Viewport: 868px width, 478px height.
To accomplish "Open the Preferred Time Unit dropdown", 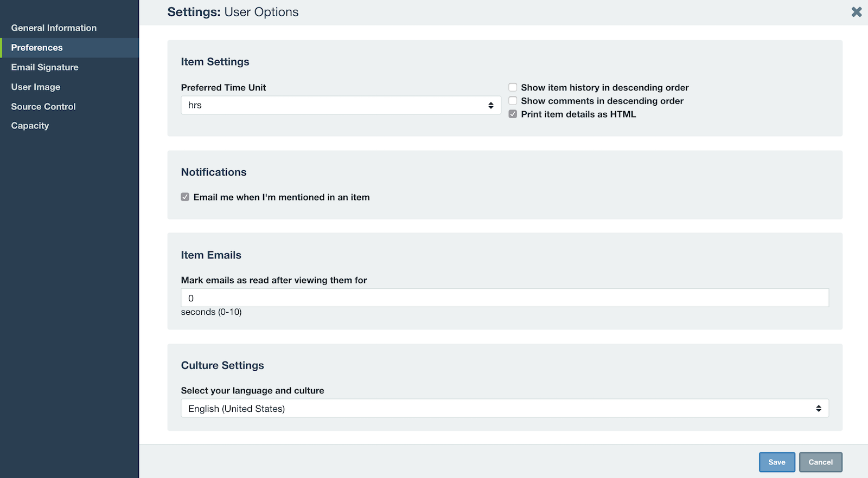I will 340,105.
